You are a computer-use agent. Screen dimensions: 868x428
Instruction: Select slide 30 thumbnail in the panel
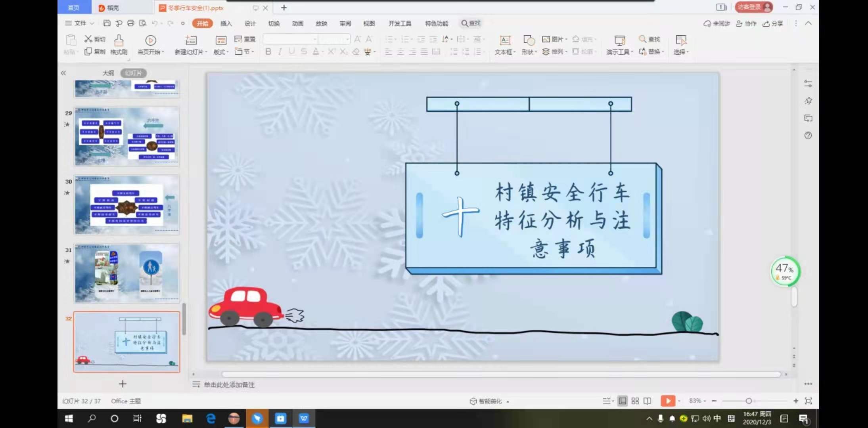[127, 205]
